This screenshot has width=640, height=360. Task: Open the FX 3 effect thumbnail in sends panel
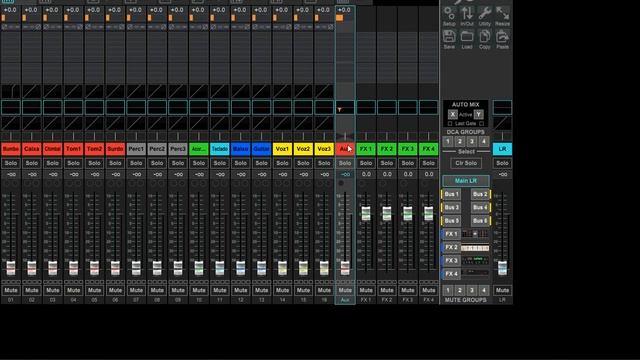click(x=475, y=260)
